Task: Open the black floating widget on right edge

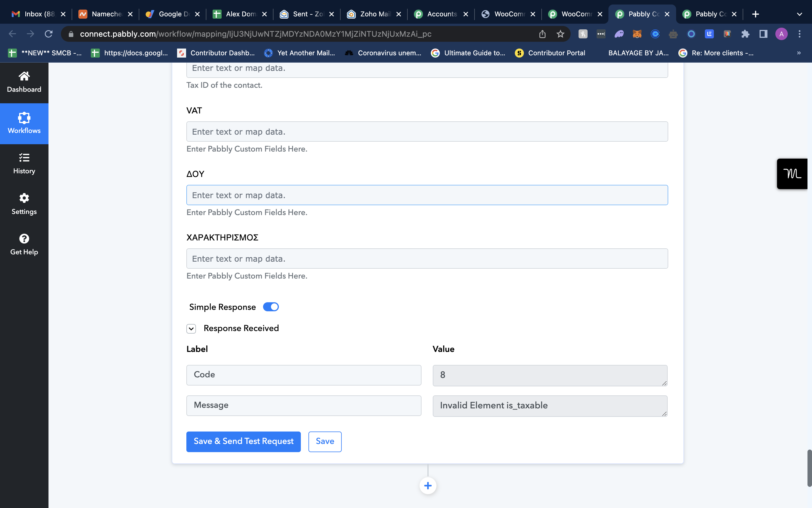Action: point(793,174)
